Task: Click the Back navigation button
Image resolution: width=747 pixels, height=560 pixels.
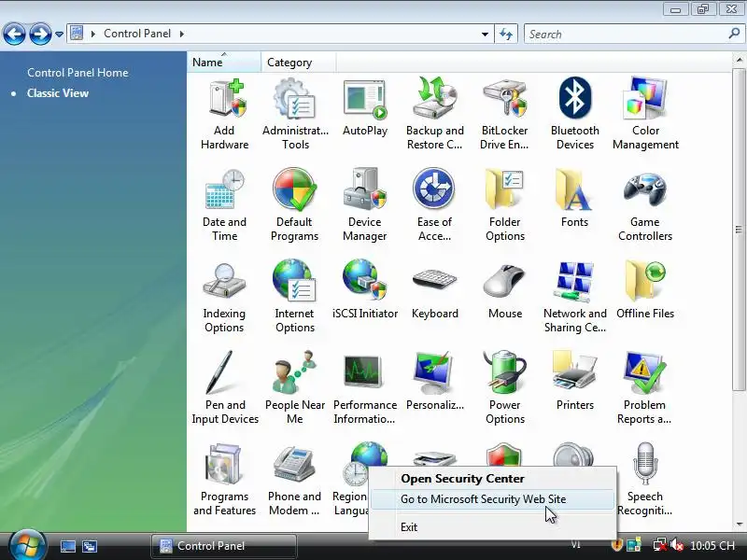Action: click(14, 34)
